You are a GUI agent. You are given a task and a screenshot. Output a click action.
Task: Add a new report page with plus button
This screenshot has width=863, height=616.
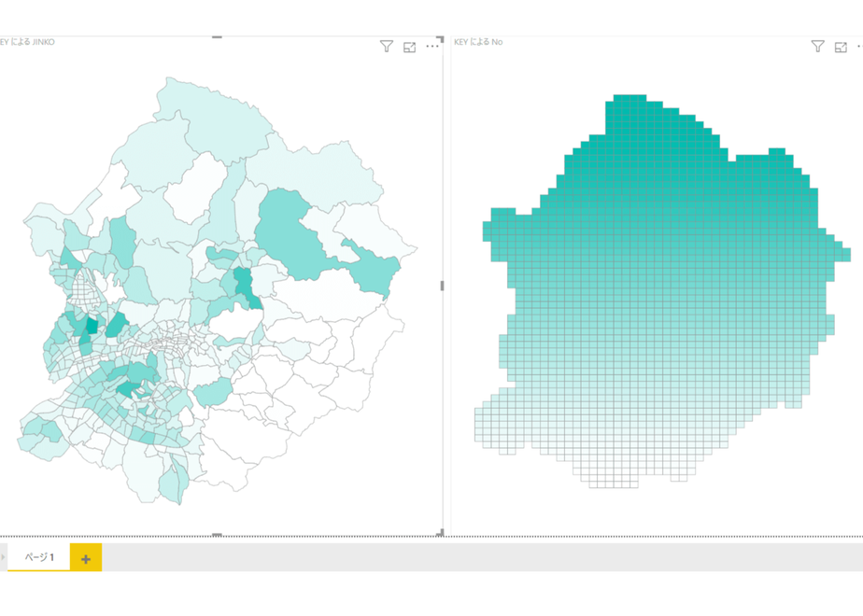86,558
